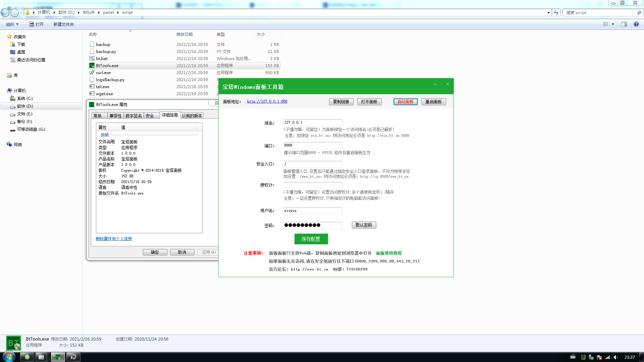Screen dimensions: 644x362
Task: Click the 计算机 breadcrumb segment
Action: pyautogui.click(x=44, y=12)
